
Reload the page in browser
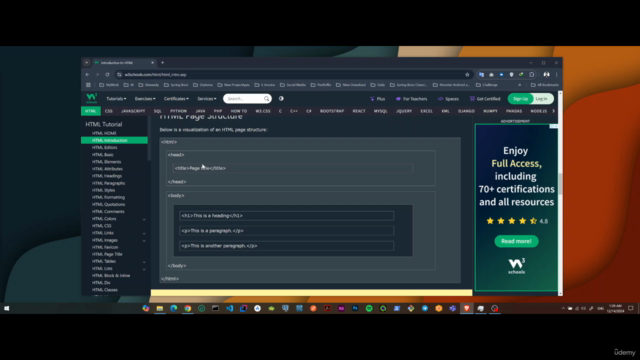107,75
